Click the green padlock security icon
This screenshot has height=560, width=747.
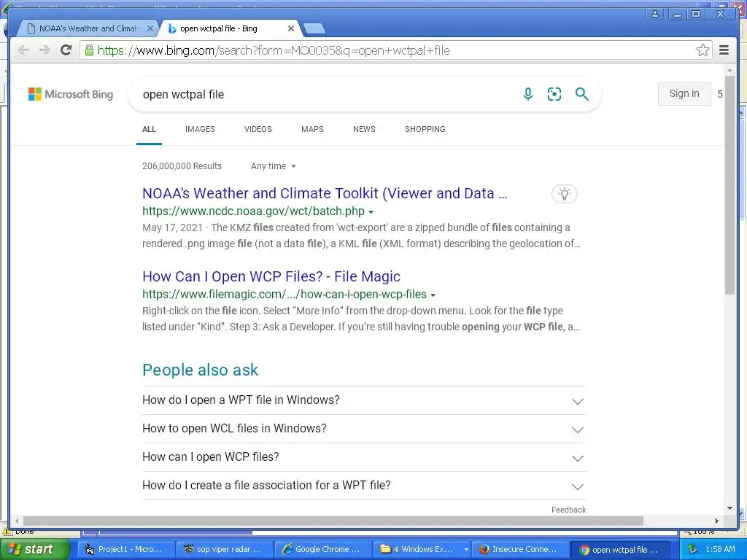(89, 50)
